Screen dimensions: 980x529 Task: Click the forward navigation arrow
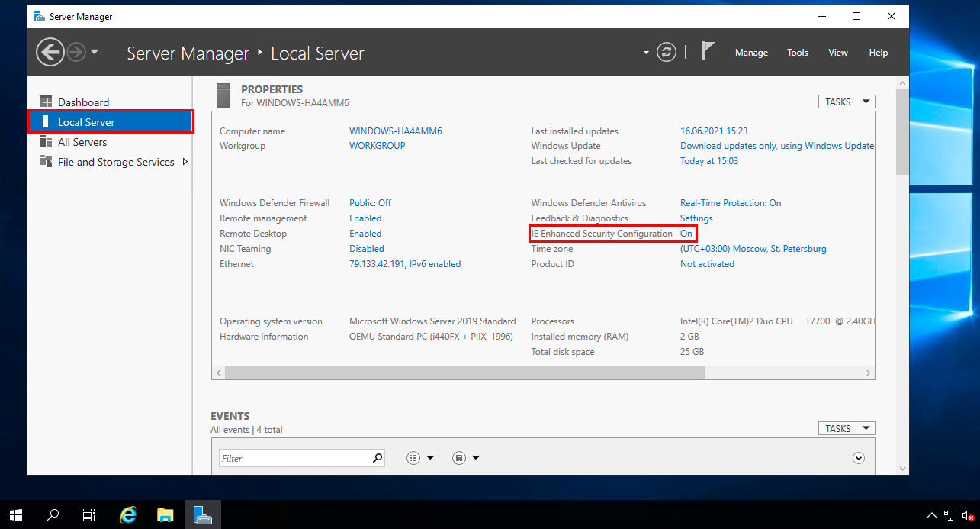76,53
